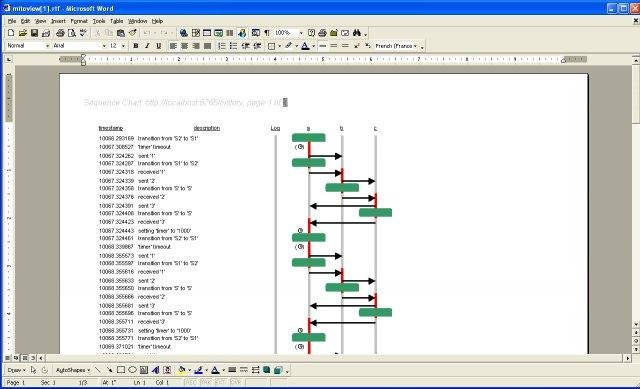The height and width of the screenshot is (389, 640).
Task: Apply Fill Color from Drawing toolbar
Action: tap(181, 370)
